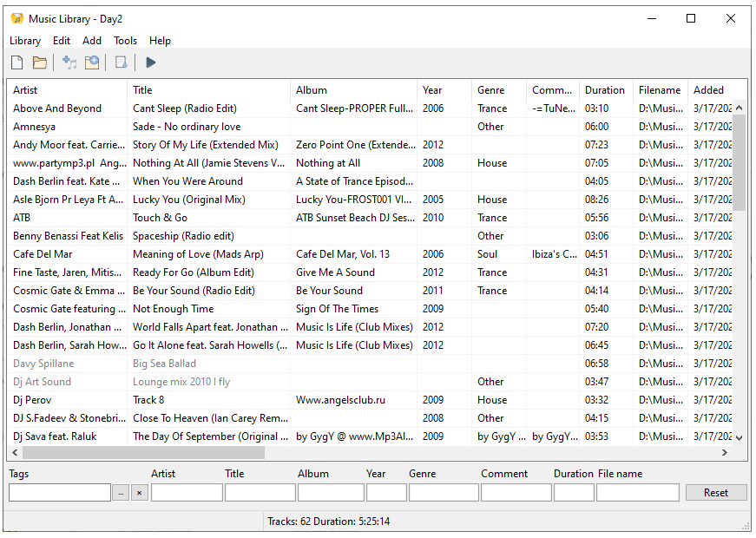This screenshot has width=756, height=538.
Task: Click the Add folder toolbar icon
Action: [92, 62]
